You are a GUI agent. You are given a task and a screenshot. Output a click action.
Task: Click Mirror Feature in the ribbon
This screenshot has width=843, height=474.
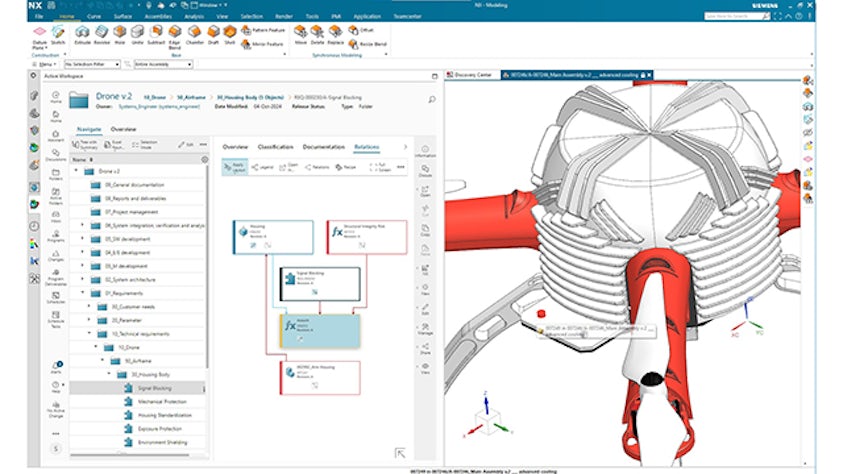coord(261,44)
